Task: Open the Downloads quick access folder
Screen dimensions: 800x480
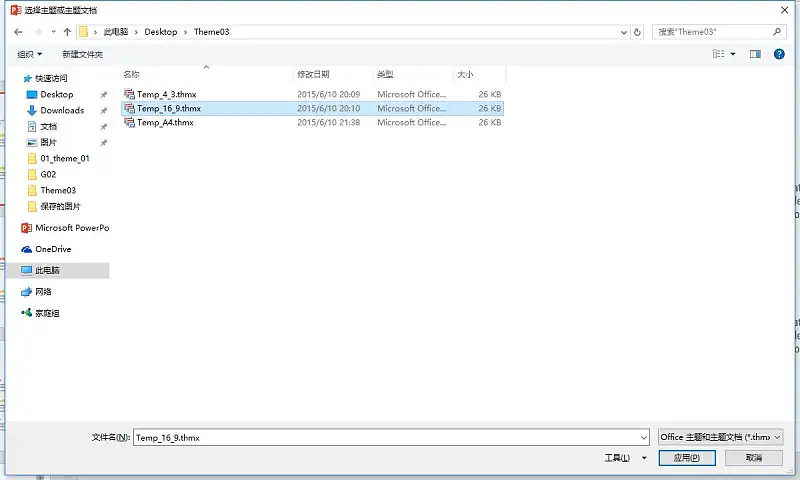Action: [x=62, y=110]
